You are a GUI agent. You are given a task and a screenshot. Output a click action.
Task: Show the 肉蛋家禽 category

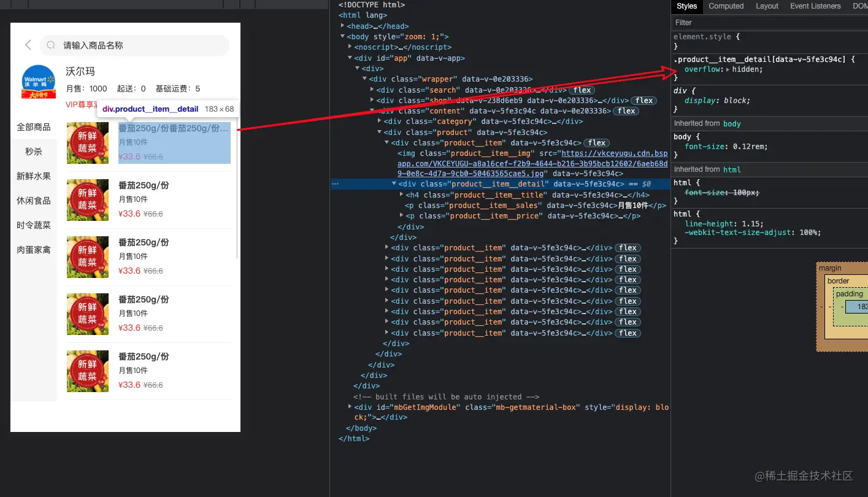34,250
